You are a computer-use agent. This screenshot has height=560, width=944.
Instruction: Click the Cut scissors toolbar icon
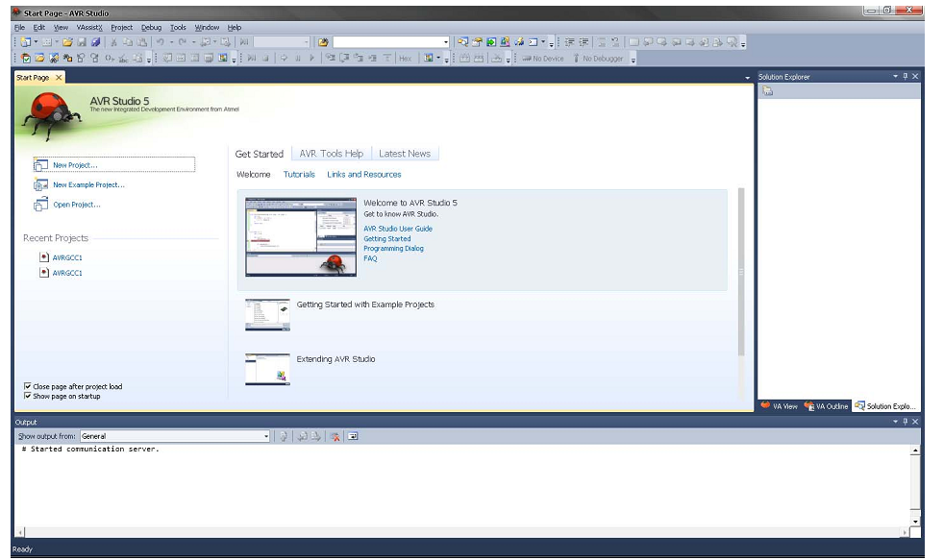(113, 42)
